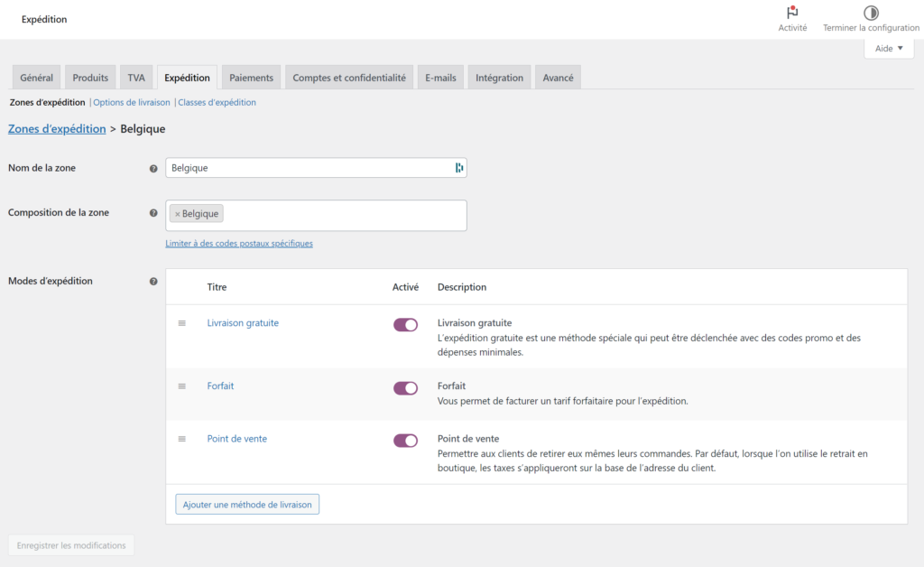The height and width of the screenshot is (567, 924).
Task: Open Livraison gratuite method title link
Action: 243,323
